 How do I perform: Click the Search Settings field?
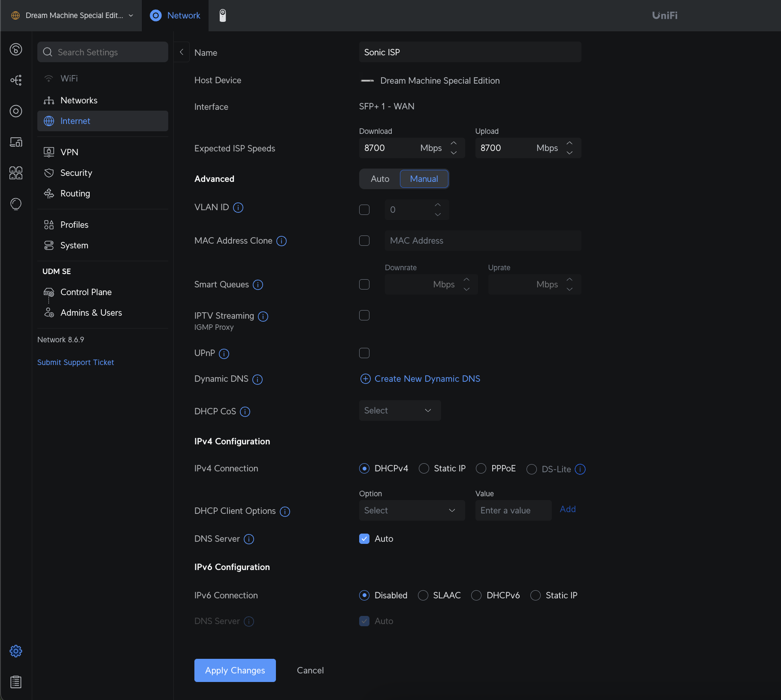[103, 52]
